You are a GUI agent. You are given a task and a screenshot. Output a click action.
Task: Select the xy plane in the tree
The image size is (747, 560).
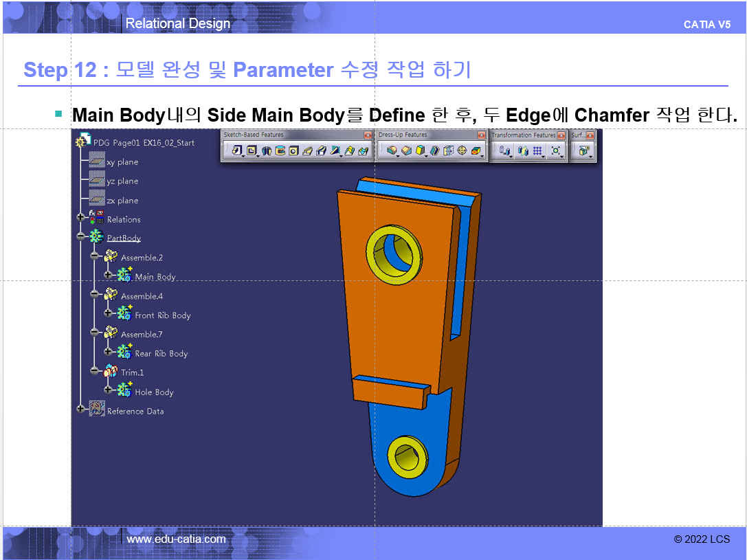coord(122,162)
